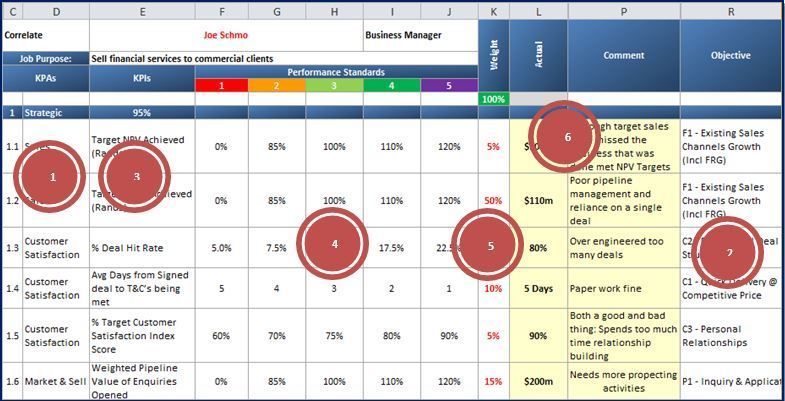Select the green 100% weight total cell

(x=494, y=99)
